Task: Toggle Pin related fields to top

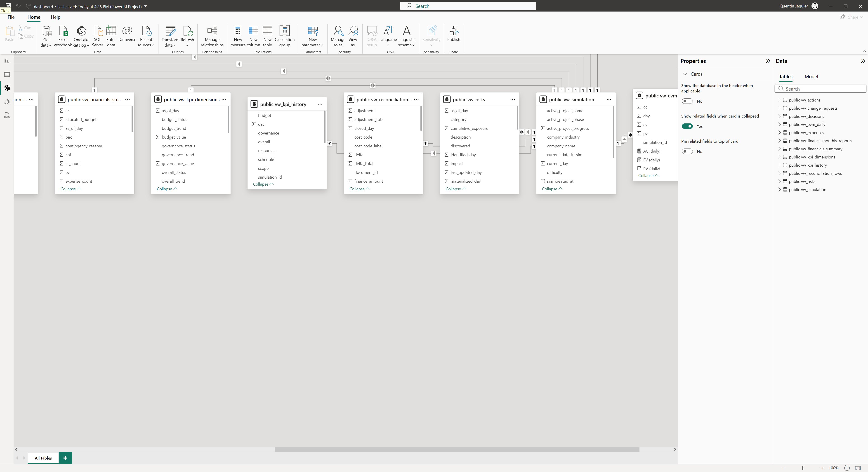Action: coord(687,151)
